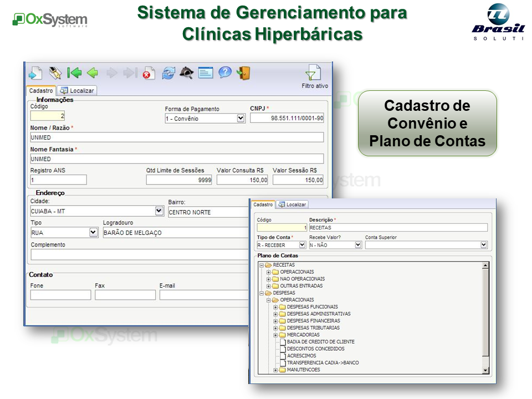Open the Cidade dropdown showing CUIABA - MT

click(x=159, y=211)
